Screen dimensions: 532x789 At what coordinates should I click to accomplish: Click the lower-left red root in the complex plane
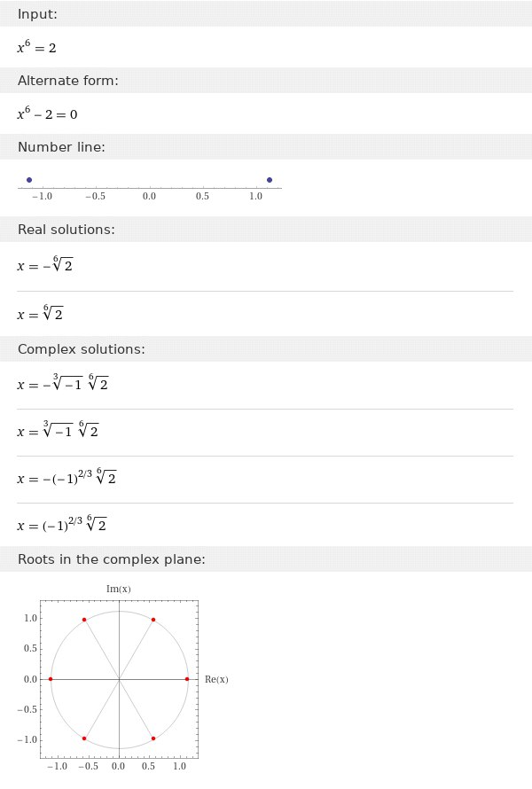[84, 738]
